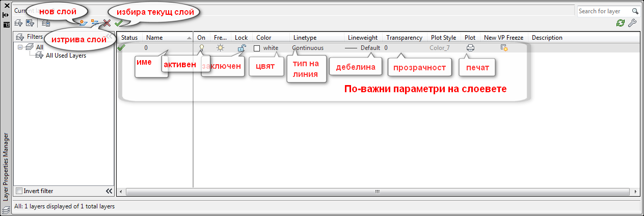
Task: Click the green status checkmark of layer 0
Action: 121,47
